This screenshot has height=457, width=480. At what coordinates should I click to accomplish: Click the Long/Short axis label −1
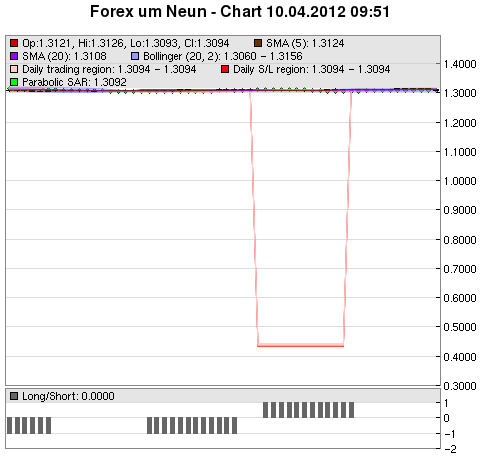pos(450,434)
